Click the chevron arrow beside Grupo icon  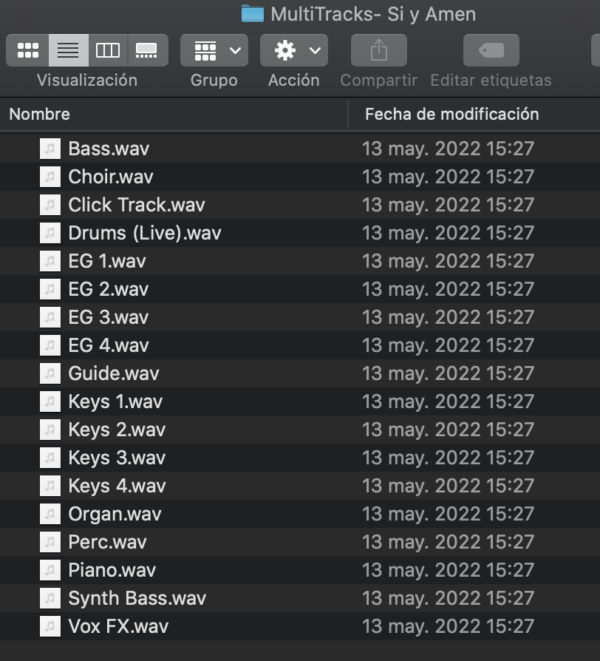coord(235,51)
